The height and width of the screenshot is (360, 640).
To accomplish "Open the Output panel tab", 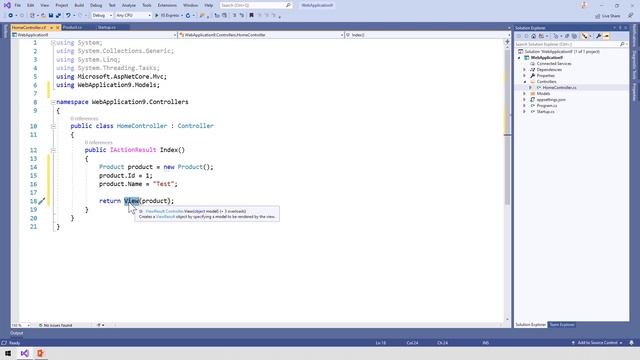I will click(x=17, y=333).
